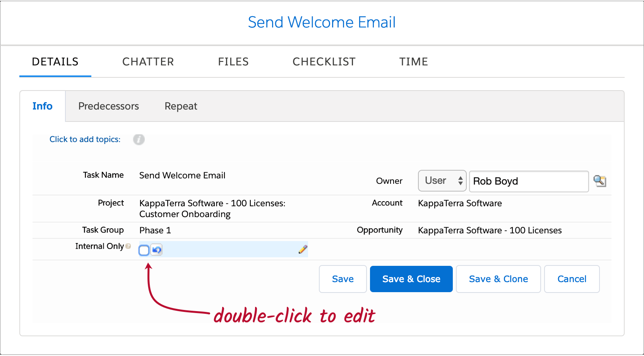Click the Owner field label
644x356 pixels.
[x=389, y=181]
